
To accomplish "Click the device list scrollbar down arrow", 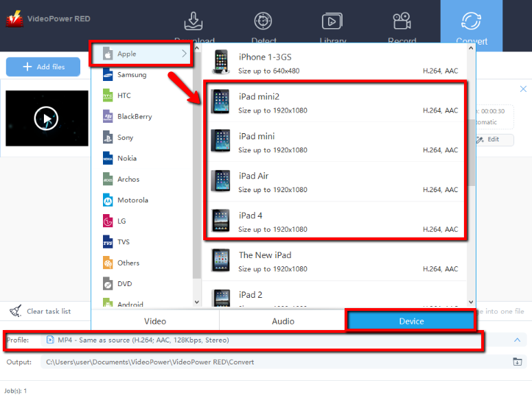I will (471, 301).
